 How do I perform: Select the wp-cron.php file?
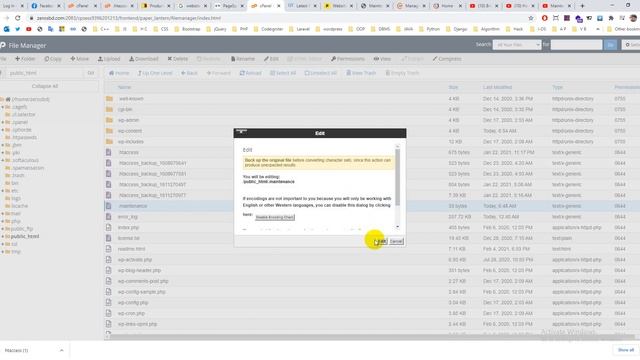tap(131, 313)
